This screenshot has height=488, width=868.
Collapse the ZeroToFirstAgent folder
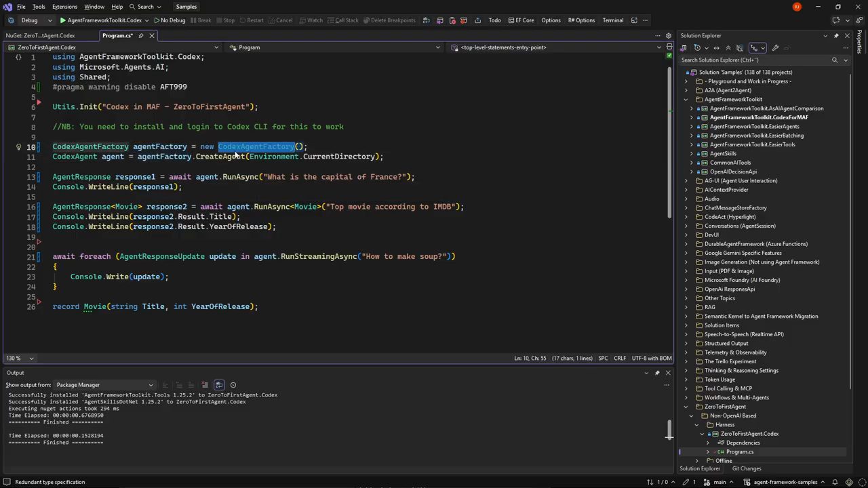tap(686, 407)
